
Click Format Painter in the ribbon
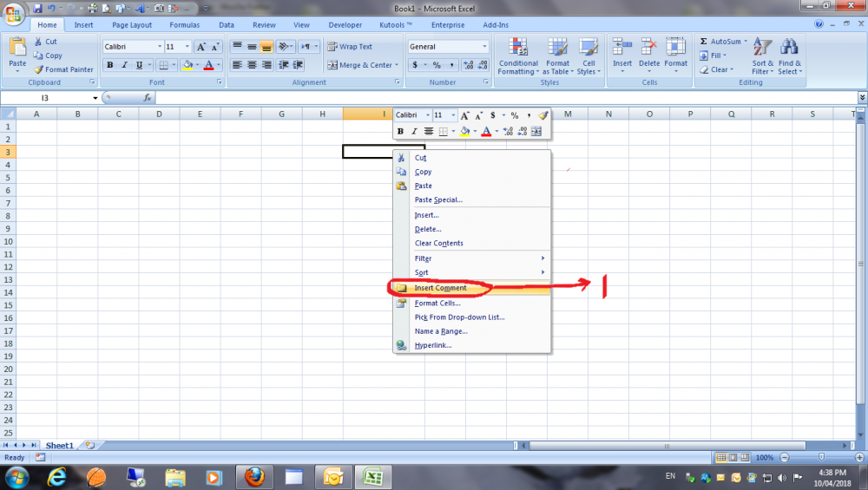coord(63,69)
